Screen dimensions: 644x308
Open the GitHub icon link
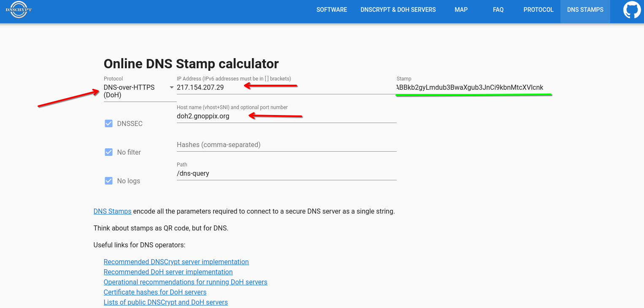click(x=632, y=10)
